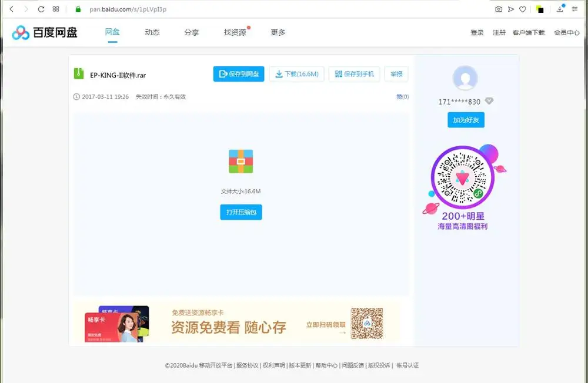Click the send arrow icon in the address bar
This screenshot has width=588, height=383.
click(511, 9)
